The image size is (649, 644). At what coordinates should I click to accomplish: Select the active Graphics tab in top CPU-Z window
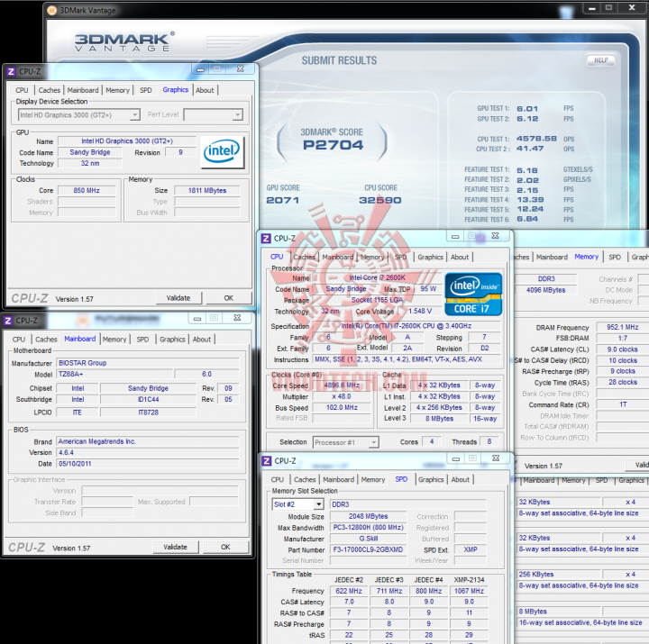(x=176, y=90)
